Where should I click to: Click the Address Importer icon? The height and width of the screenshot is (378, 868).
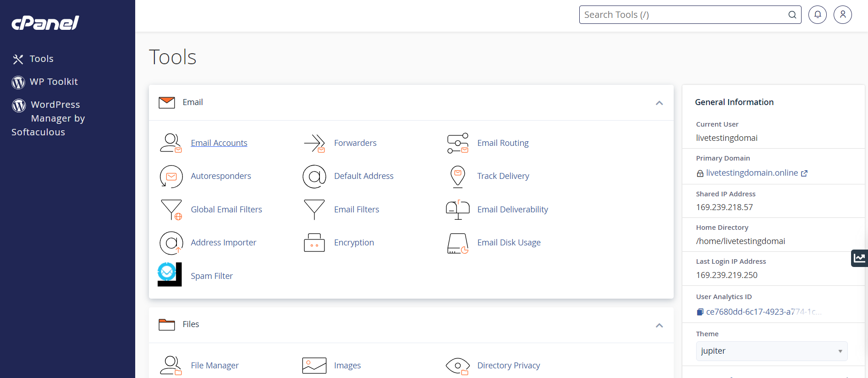pyautogui.click(x=171, y=243)
